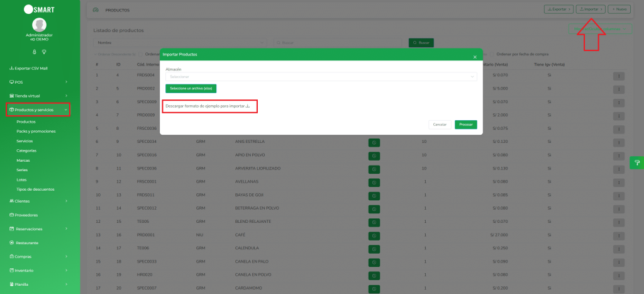Click the paint roller icon on right edge
This screenshot has width=644, height=294.
click(x=636, y=162)
